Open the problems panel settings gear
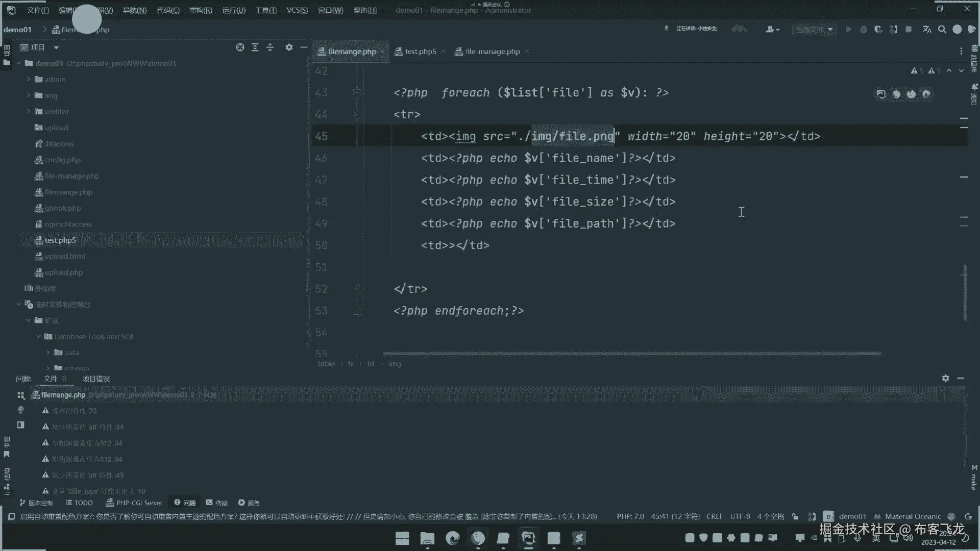This screenshot has width=980, height=551. coord(945,378)
